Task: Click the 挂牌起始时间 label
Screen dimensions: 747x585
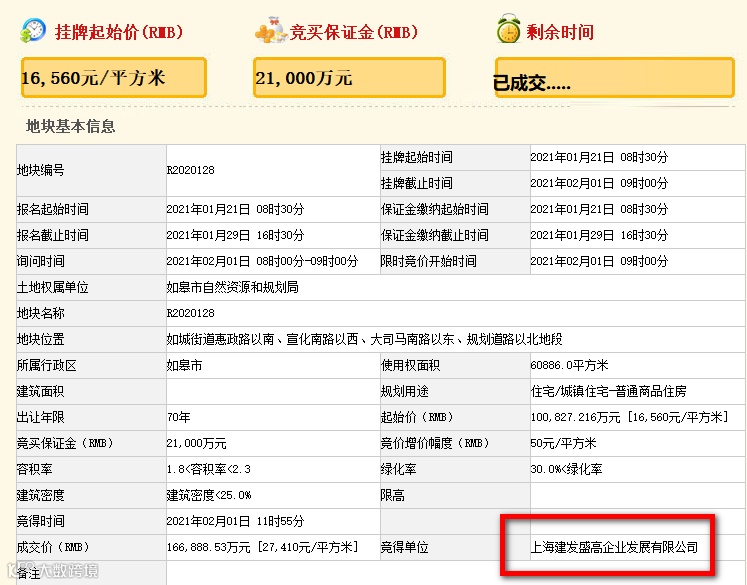Action: click(417, 157)
